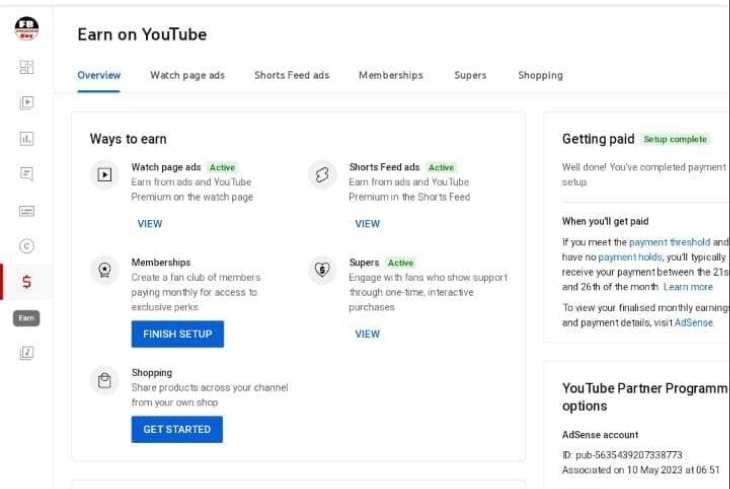This screenshot has height=489, width=730.
Task: Click the Supers heart dollar icon
Action: tap(322, 270)
